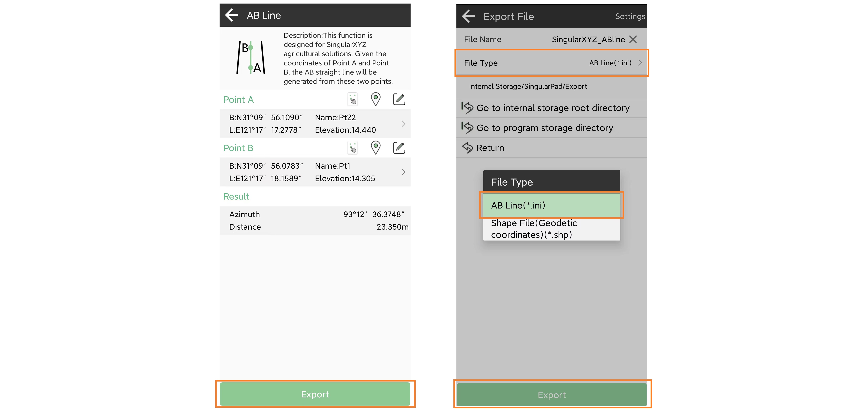Click Point A select-from-list hand icon
Screen dimensions: 868x411
click(352, 99)
